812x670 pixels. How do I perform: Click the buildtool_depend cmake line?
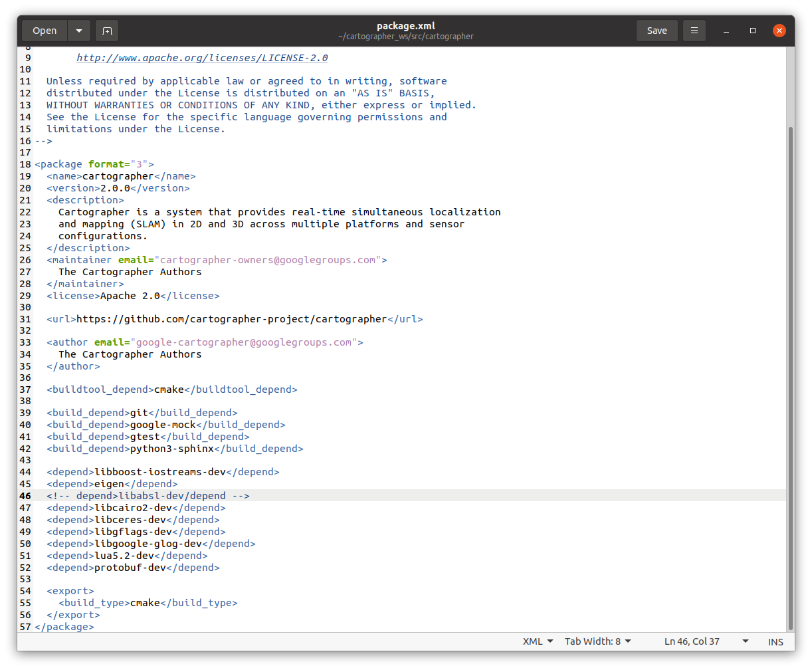click(172, 390)
